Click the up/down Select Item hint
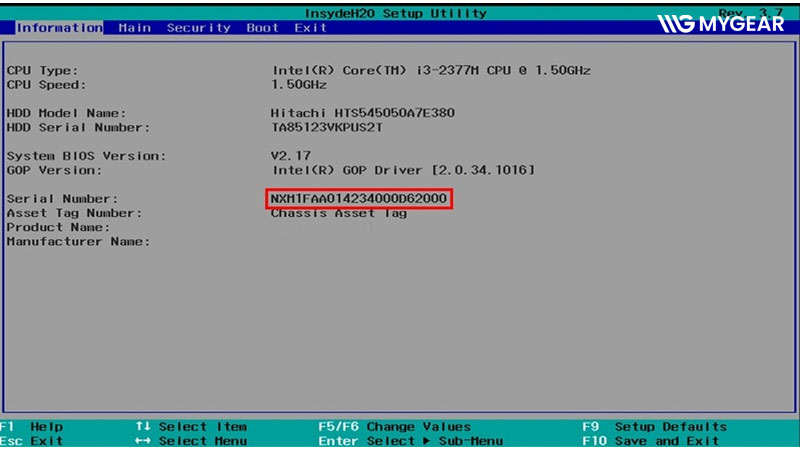800x450 pixels. pyautogui.click(x=191, y=427)
